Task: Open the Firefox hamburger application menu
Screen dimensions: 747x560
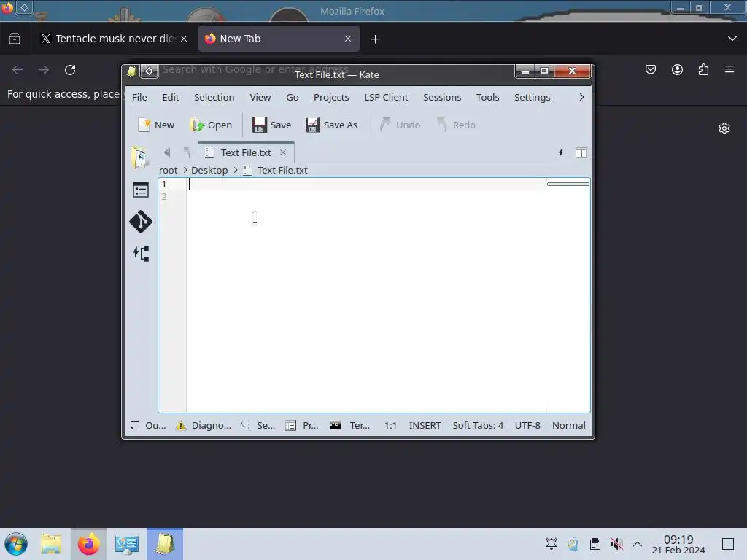Action: click(x=729, y=69)
